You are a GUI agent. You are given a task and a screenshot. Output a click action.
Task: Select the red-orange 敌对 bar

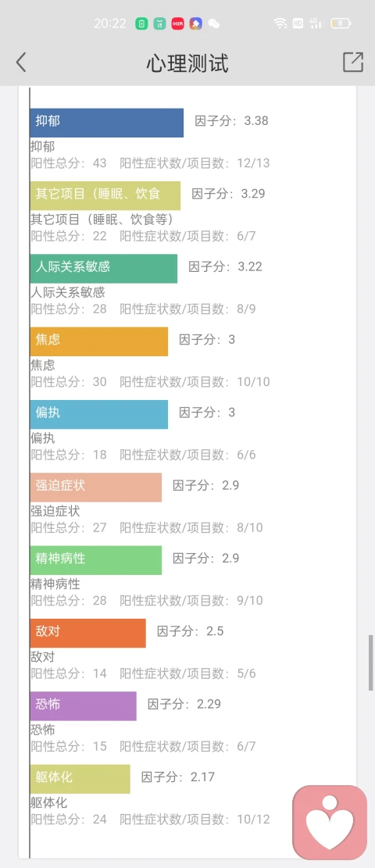tap(88, 634)
